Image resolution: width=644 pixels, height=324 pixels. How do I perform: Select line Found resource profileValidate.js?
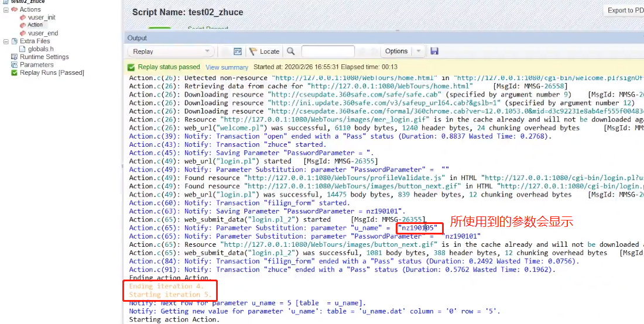click(x=386, y=178)
